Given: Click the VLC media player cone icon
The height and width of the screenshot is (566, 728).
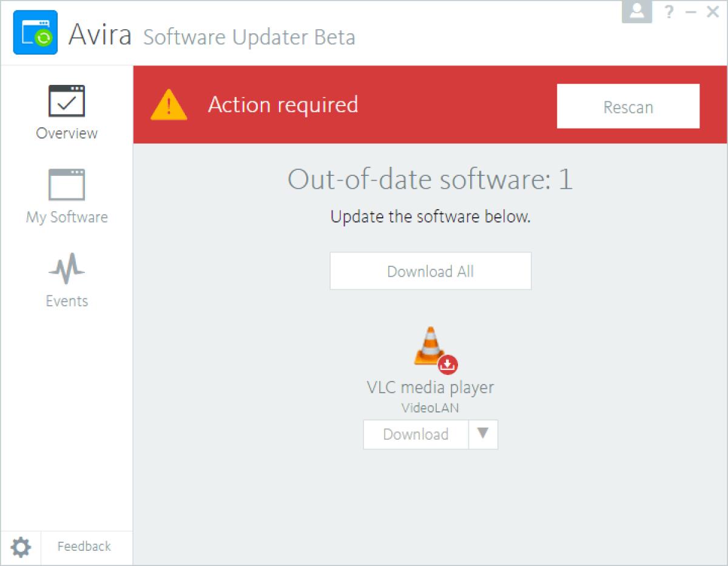Looking at the screenshot, I should [428, 343].
